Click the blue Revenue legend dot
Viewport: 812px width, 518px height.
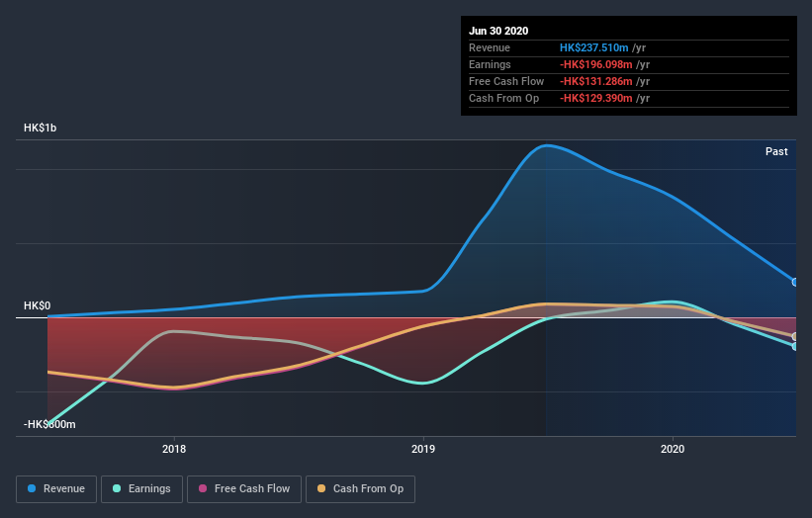(32, 488)
